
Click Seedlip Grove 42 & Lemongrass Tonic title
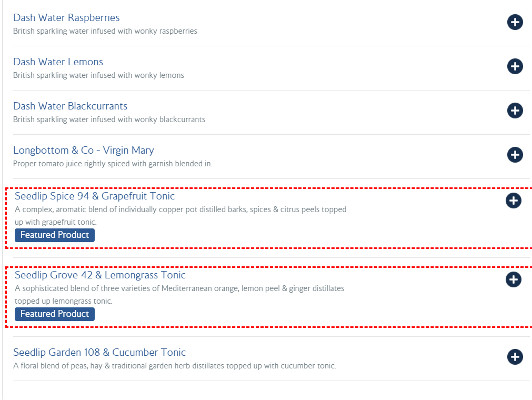coord(100,275)
